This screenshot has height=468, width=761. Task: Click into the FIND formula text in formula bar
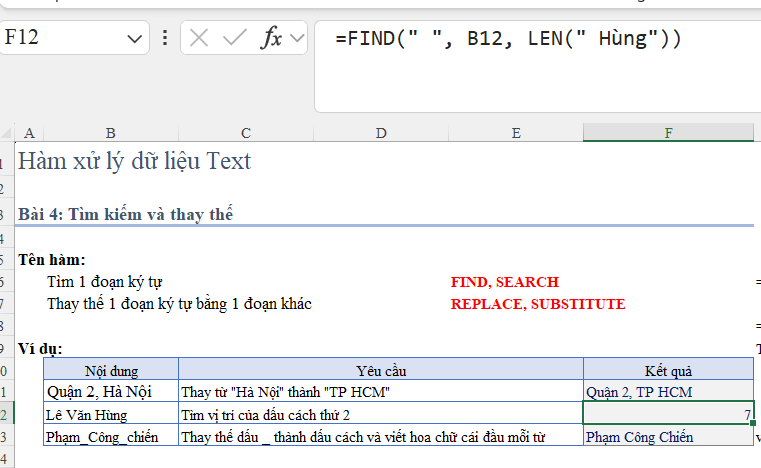pyautogui.click(x=508, y=39)
